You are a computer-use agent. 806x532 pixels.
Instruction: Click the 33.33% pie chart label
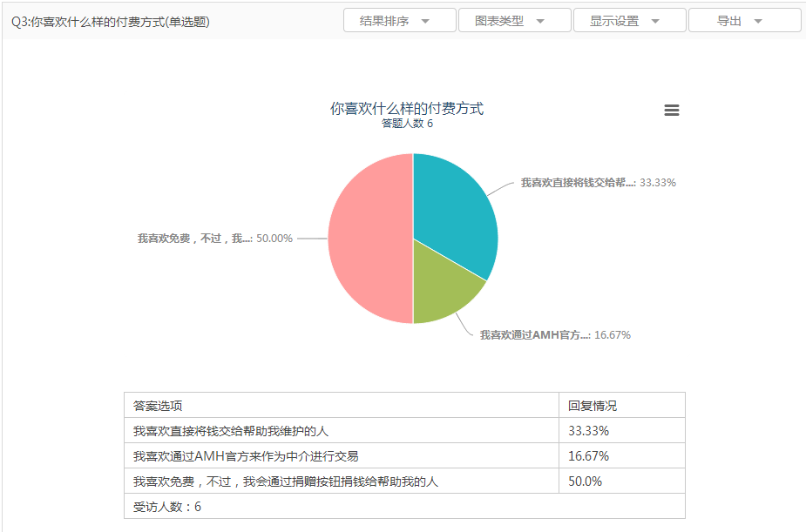pos(598,183)
